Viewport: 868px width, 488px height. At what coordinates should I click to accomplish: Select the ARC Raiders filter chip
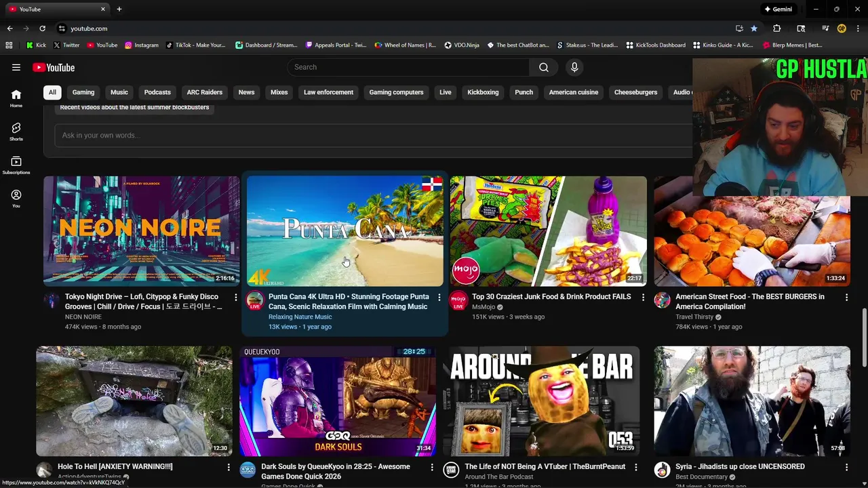click(205, 92)
